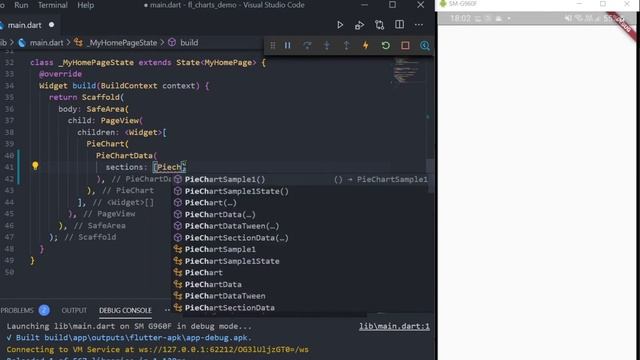Choose PieChartData(…) constructor suggestion
This screenshot has height=360, width=640.
tap(302, 214)
